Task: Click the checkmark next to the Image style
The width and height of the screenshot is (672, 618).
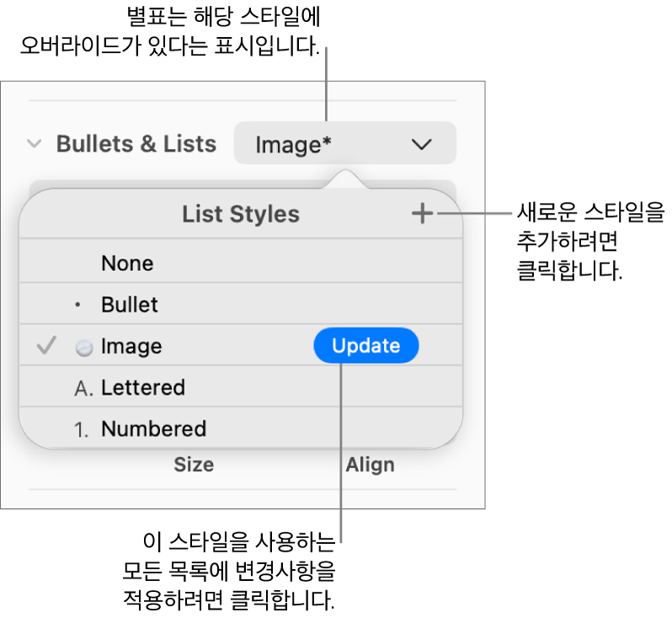Action: tap(49, 346)
